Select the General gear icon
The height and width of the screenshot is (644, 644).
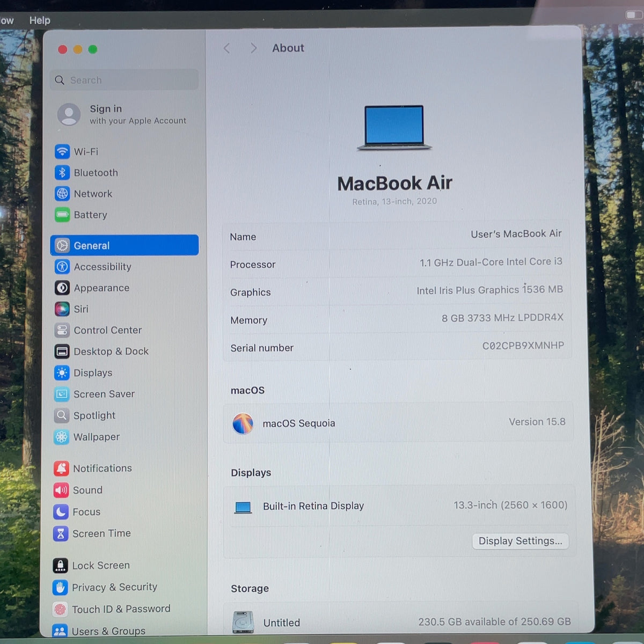(x=62, y=245)
